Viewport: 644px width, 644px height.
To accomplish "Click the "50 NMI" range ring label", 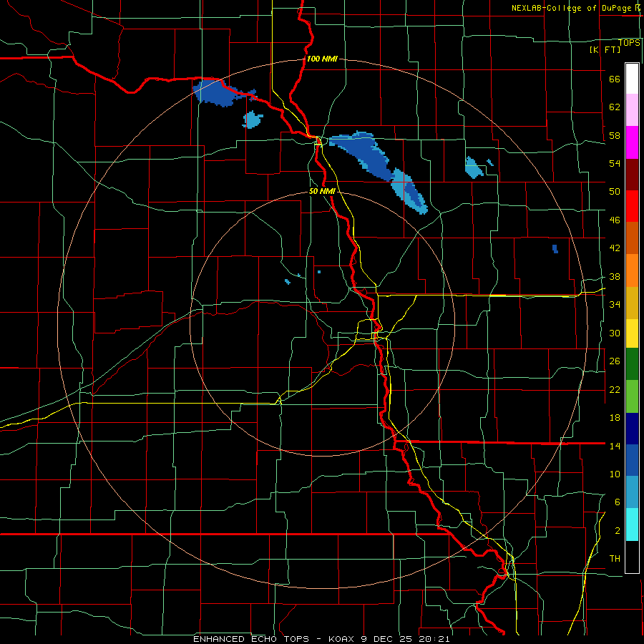I will click(322, 191).
